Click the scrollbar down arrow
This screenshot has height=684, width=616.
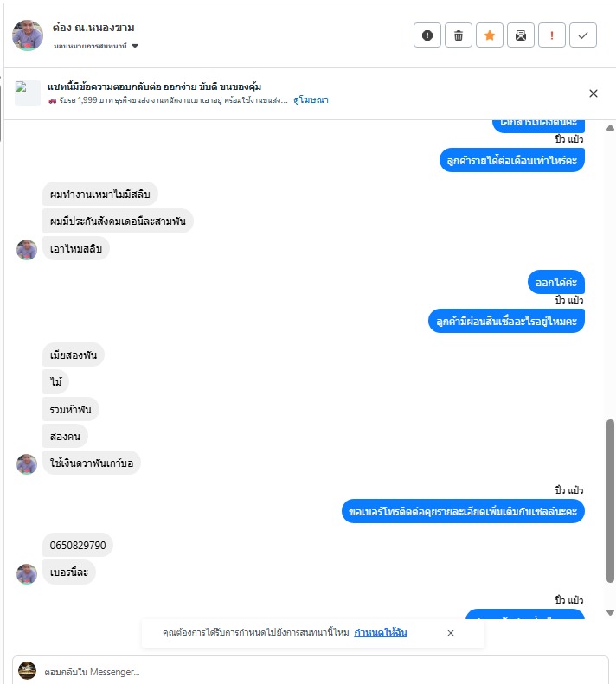610,612
